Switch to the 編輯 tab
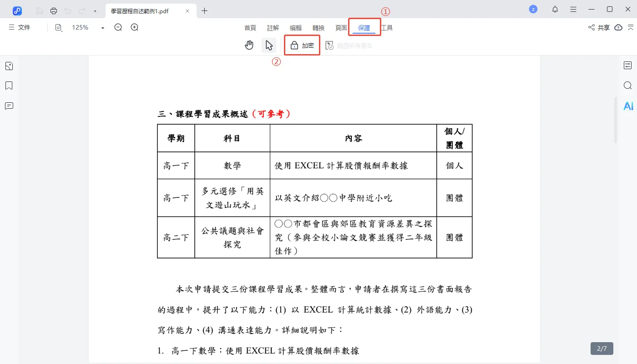 [x=296, y=28]
